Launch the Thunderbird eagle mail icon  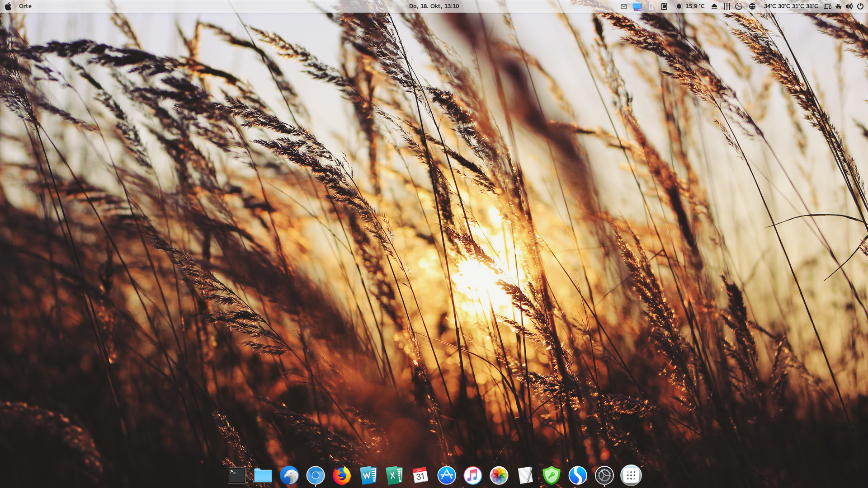[x=289, y=475]
